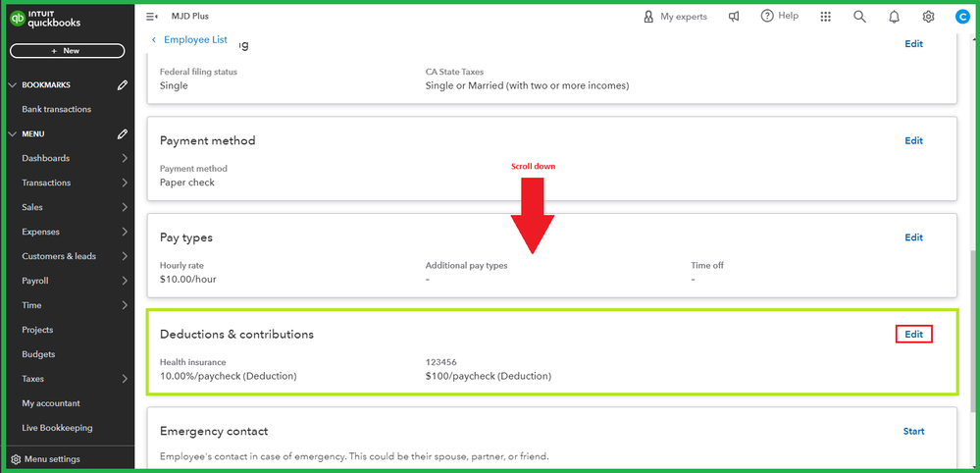Click the Deductions & contributions heading
This screenshot has width=980, height=473.
[x=236, y=335]
